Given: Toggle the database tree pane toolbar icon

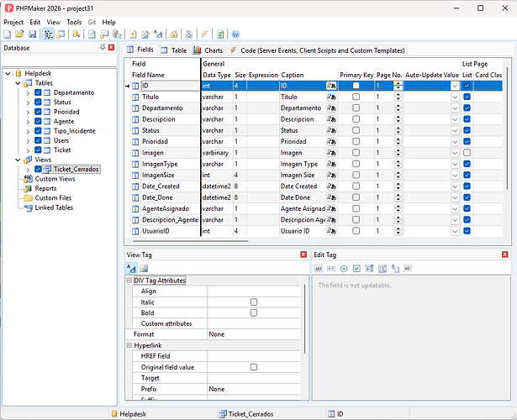Looking at the screenshot, I should (49, 34).
